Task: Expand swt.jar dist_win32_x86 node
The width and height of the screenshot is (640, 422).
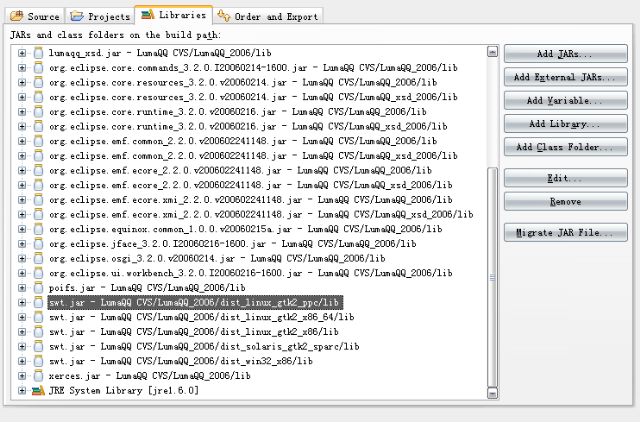Action: point(22,361)
